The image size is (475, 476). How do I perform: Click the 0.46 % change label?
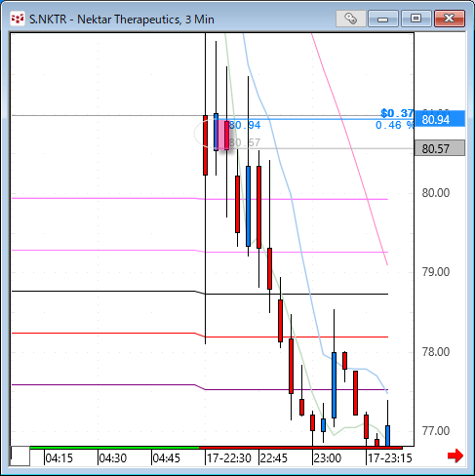[x=394, y=125]
